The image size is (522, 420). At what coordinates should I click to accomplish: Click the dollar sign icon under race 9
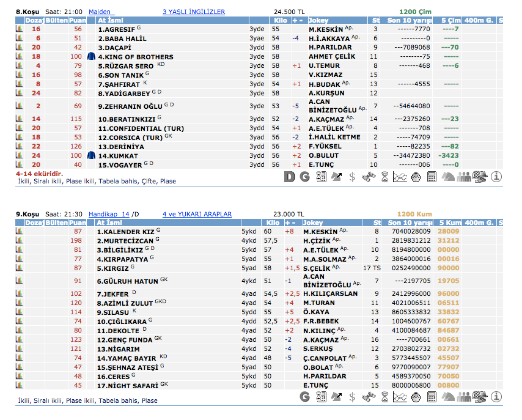[352, 397]
